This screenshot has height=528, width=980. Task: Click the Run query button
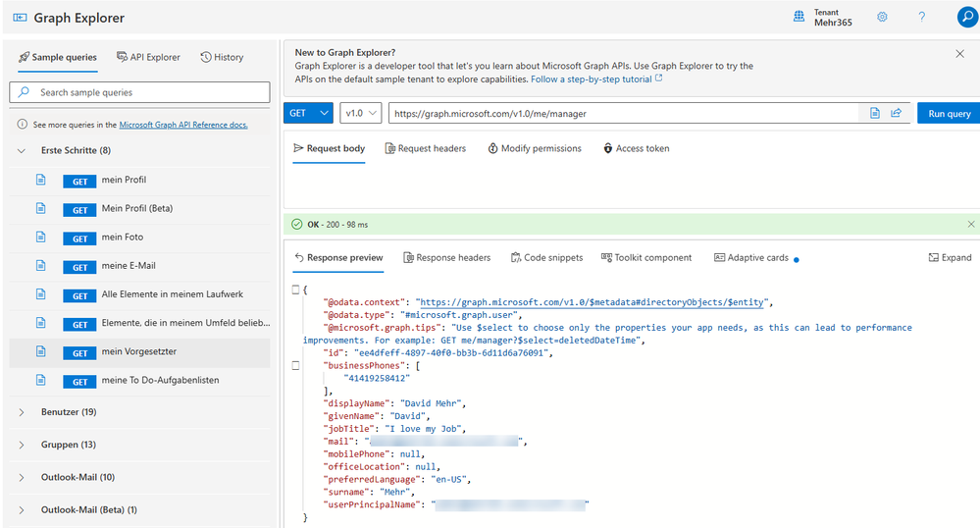(949, 113)
